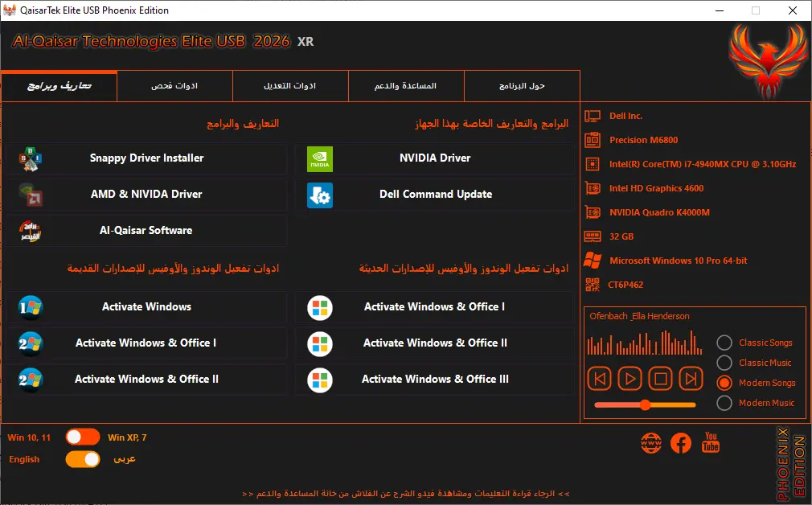Click the Activate Windows button
This screenshot has width=812, height=505.
pyautogui.click(x=146, y=307)
